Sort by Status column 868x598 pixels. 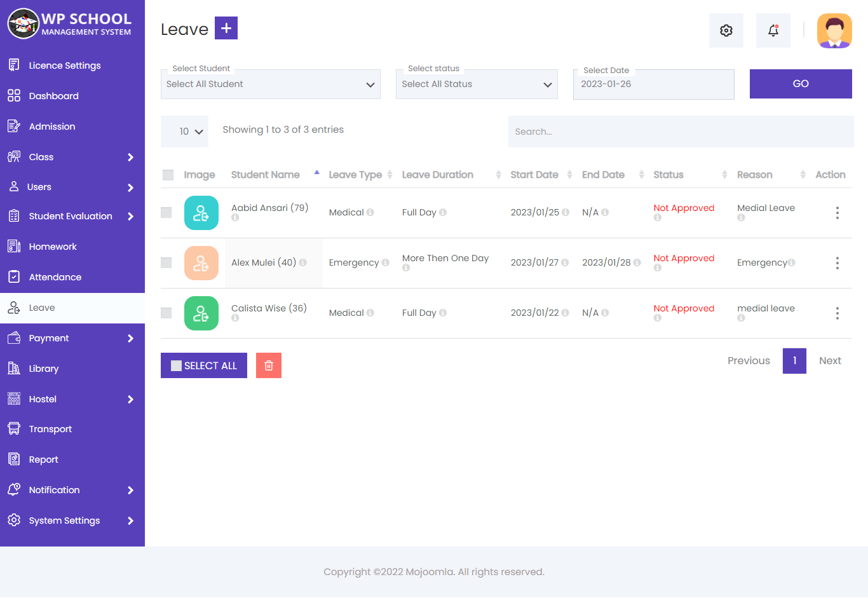pyautogui.click(x=689, y=175)
